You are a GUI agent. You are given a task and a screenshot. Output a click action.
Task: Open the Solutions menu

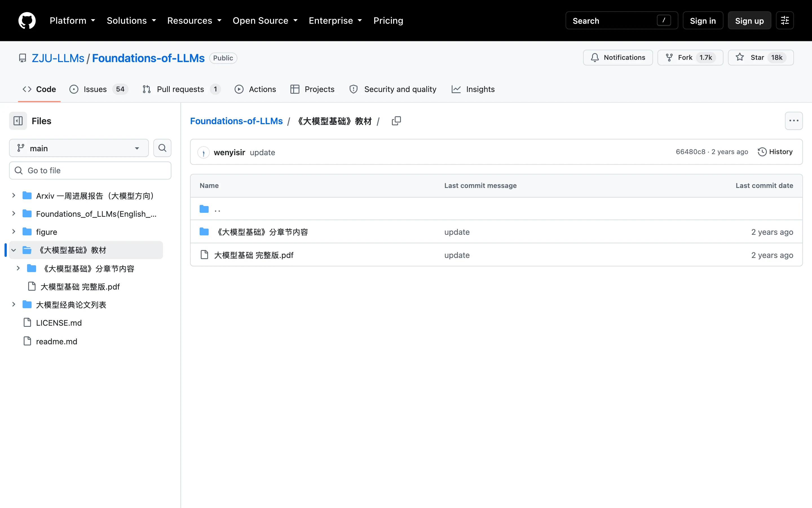click(131, 21)
